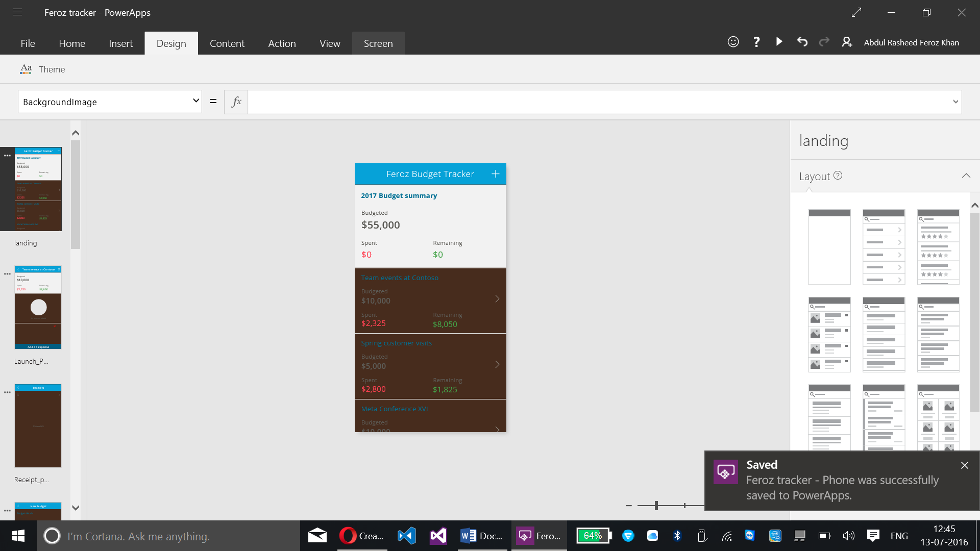
Task: Click the share user icon
Action: coord(847,42)
